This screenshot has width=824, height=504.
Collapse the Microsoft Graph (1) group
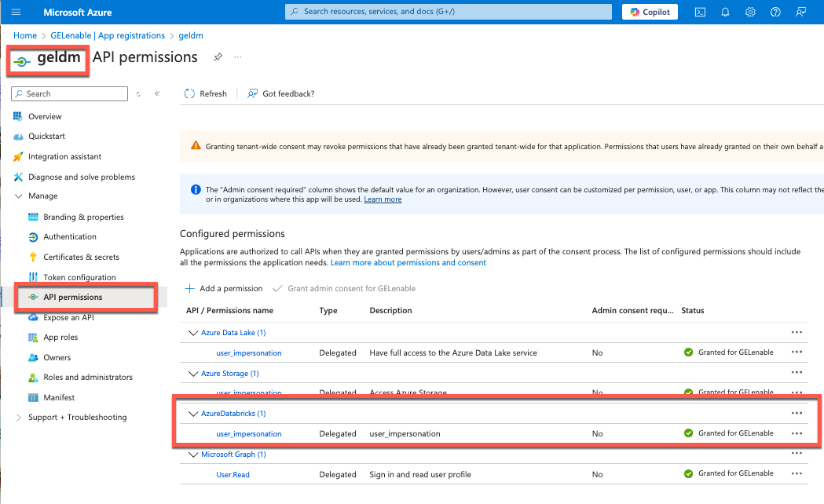click(x=192, y=454)
